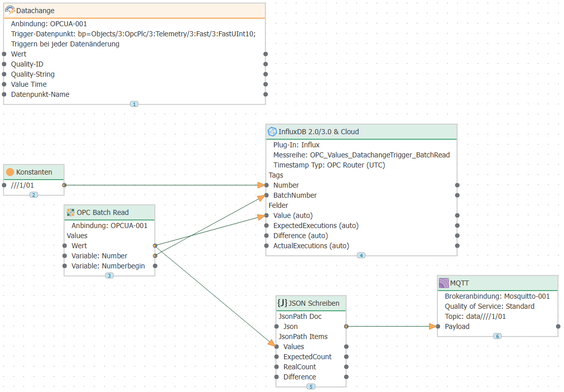The image size is (564, 392).
Task: Select the InfluxDB 2.0/3.0 & Cloud title
Action: coord(318,132)
